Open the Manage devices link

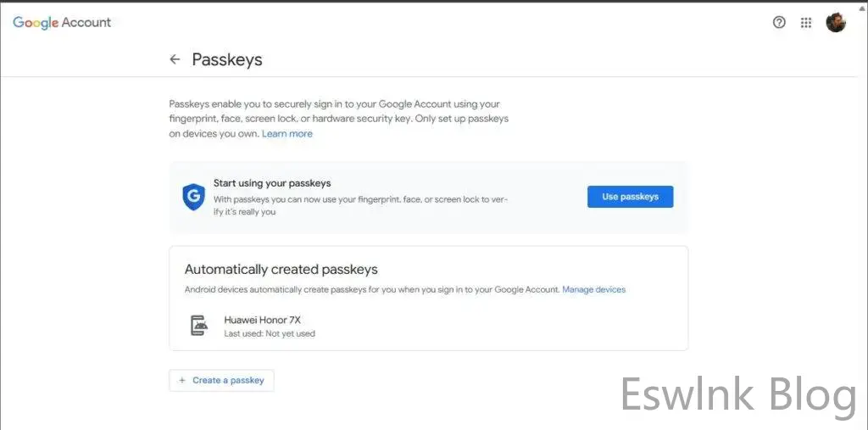coord(593,290)
